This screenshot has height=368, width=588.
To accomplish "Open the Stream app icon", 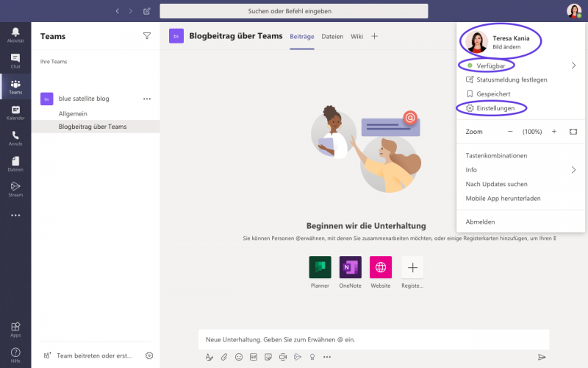I will (15, 189).
